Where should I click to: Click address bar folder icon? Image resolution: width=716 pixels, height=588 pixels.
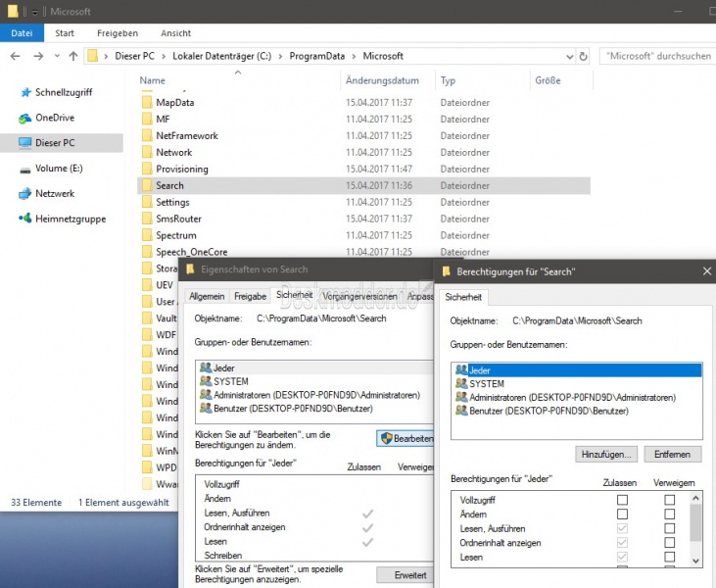tap(93, 56)
